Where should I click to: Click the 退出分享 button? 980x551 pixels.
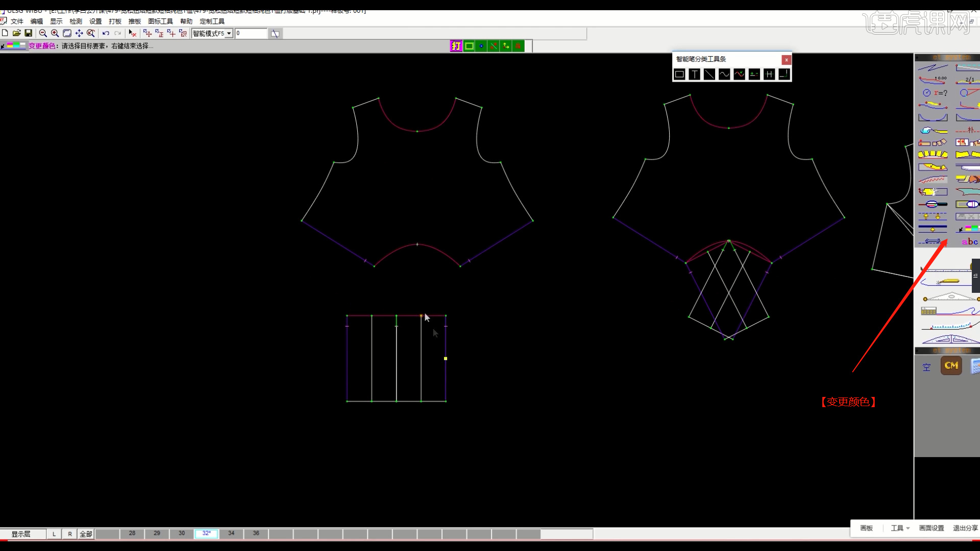965,528
